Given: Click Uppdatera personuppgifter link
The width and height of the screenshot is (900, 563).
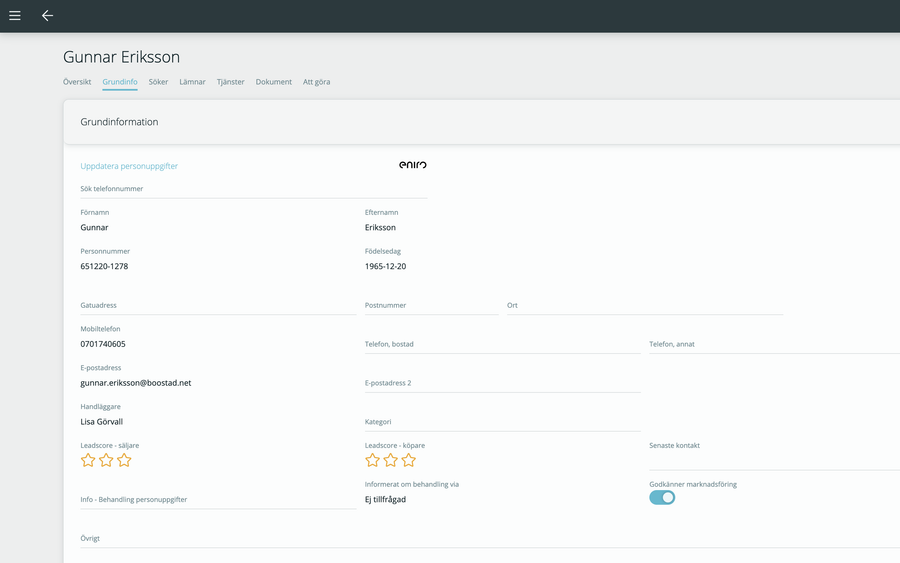Looking at the screenshot, I should (x=129, y=166).
